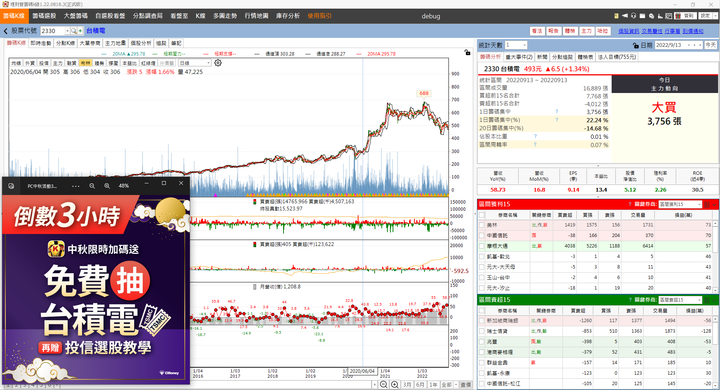Click the yellow note icon in the top bar

(x=616, y=16)
